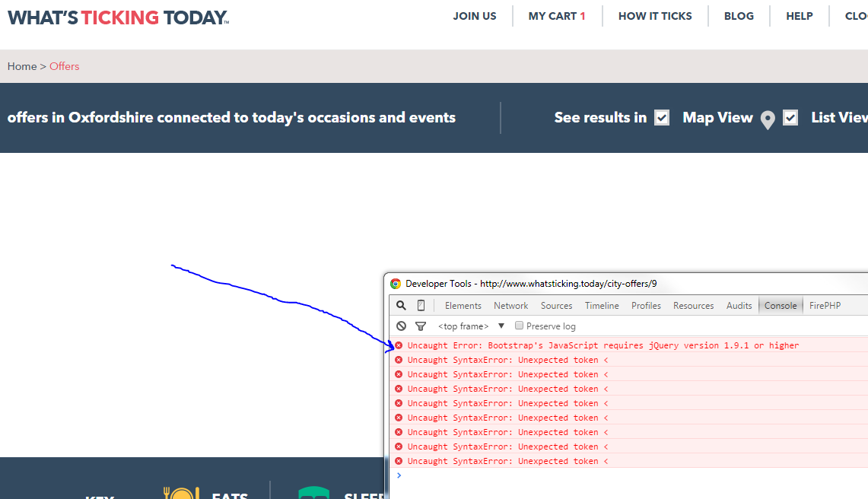This screenshot has height=499, width=868.
Task: Select the Bootstrap jQuery version error message
Action: click(x=603, y=345)
